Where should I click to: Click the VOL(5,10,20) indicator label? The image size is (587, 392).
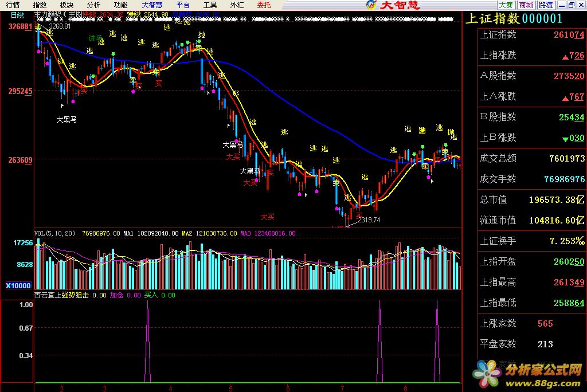[x=54, y=233]
